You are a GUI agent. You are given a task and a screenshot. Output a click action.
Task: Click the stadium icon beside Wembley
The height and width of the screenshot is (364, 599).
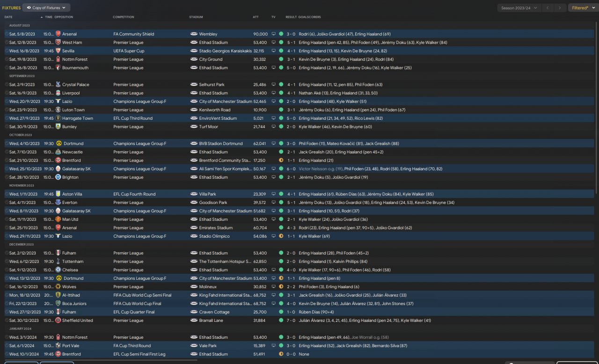194,34
